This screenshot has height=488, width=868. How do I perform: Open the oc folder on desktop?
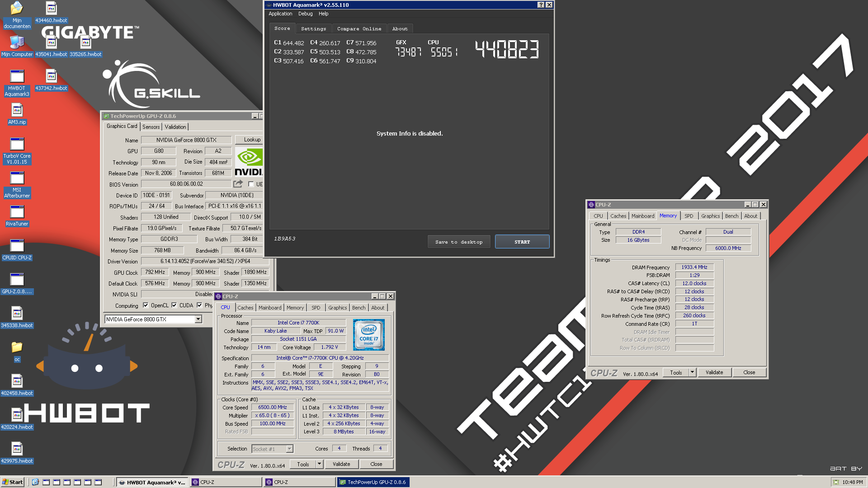[x=17, y=351]
